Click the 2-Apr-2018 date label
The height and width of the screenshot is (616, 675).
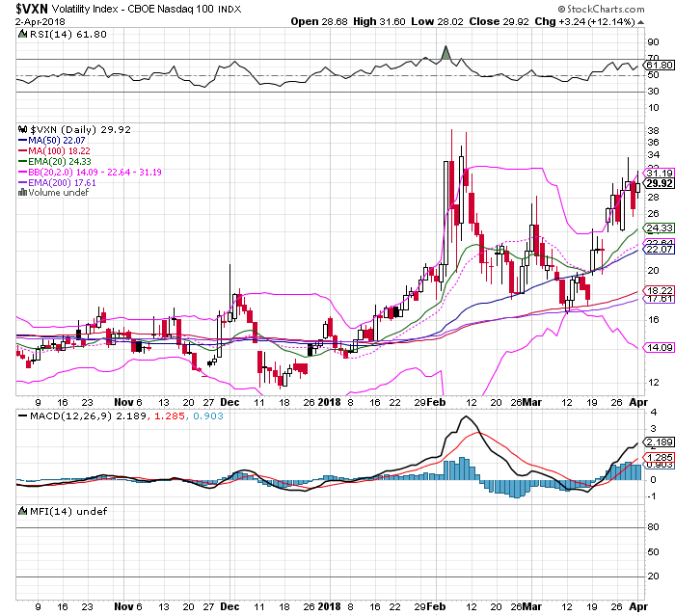[x=40, y=21]
